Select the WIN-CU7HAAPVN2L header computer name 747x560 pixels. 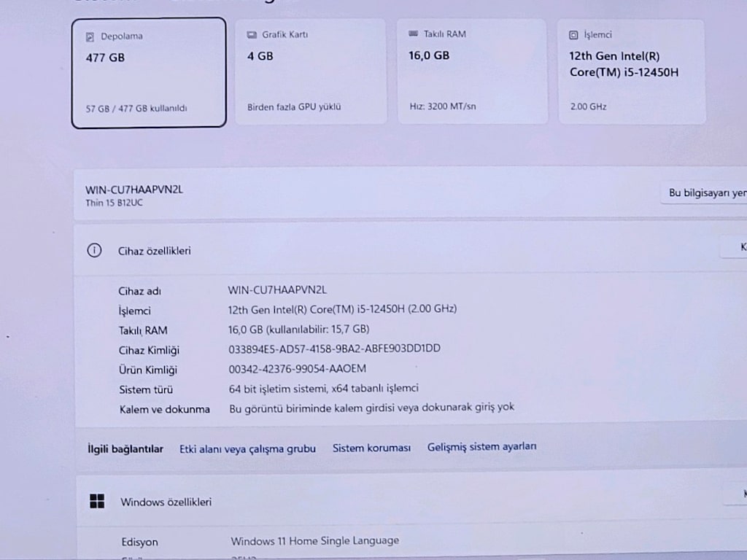134,190
